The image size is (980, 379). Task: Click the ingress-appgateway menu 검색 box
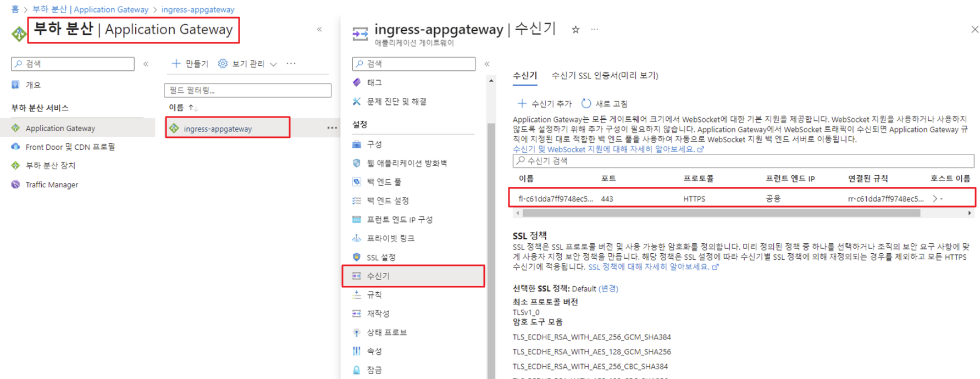coord(414,64)
